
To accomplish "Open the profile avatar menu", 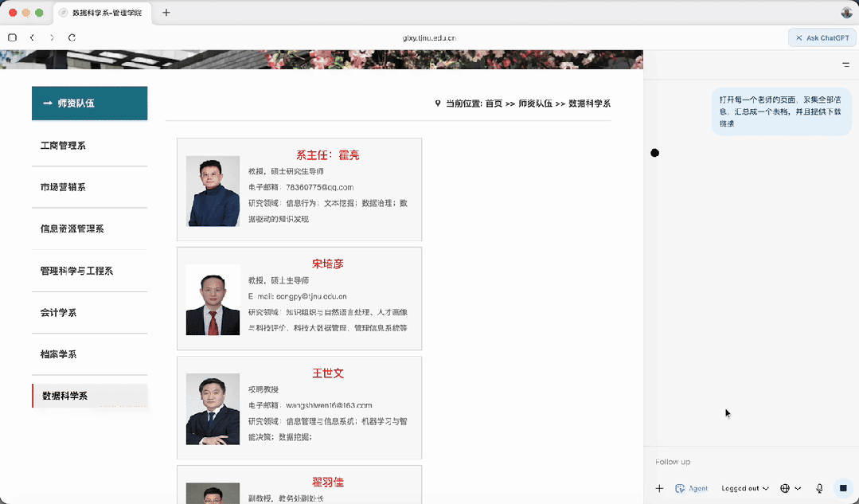I will click(x=847, y=13).
